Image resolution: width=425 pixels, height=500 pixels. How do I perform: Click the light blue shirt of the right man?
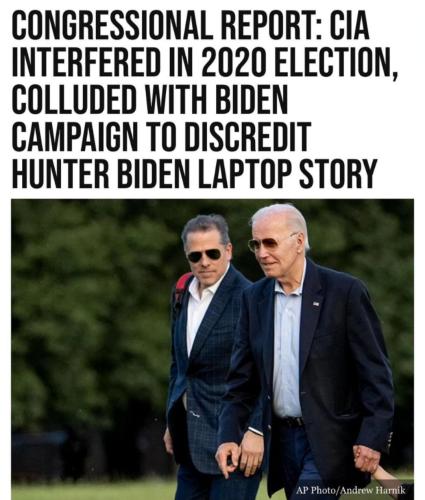tap(287, 347)
